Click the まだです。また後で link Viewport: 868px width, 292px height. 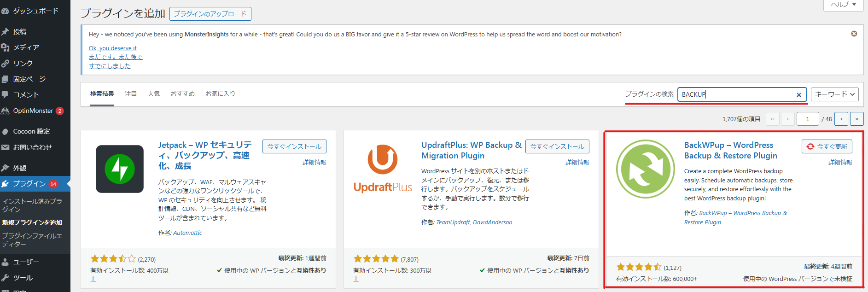[116, 57]
